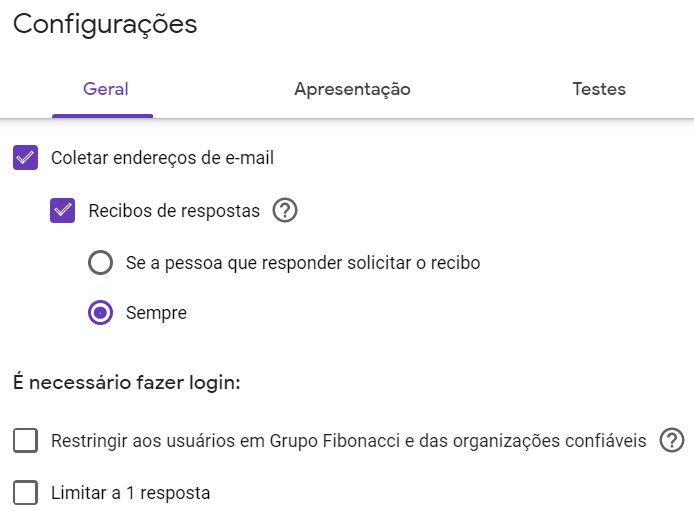Click the Restringir aos usuários label text

348,440
